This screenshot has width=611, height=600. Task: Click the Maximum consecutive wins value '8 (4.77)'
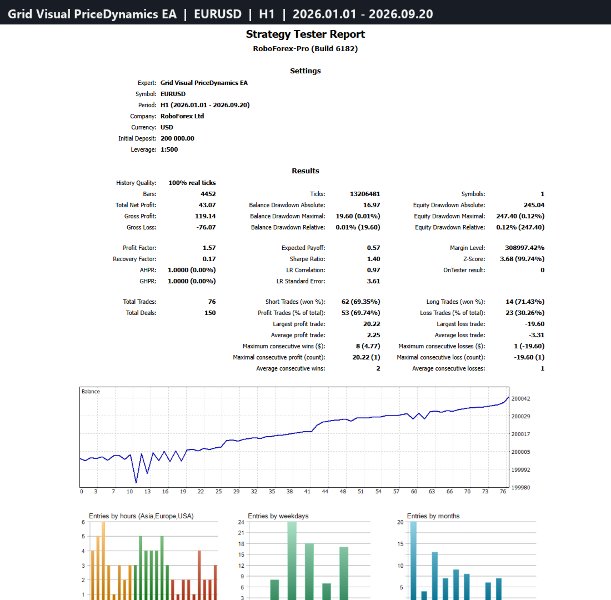coord(368,346)
